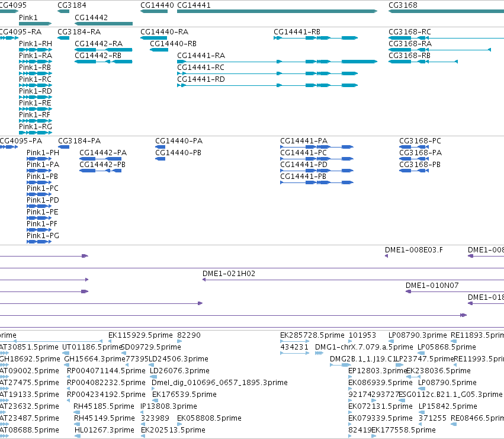
Task: Open protein Pink1-PG
Action: 43,236
